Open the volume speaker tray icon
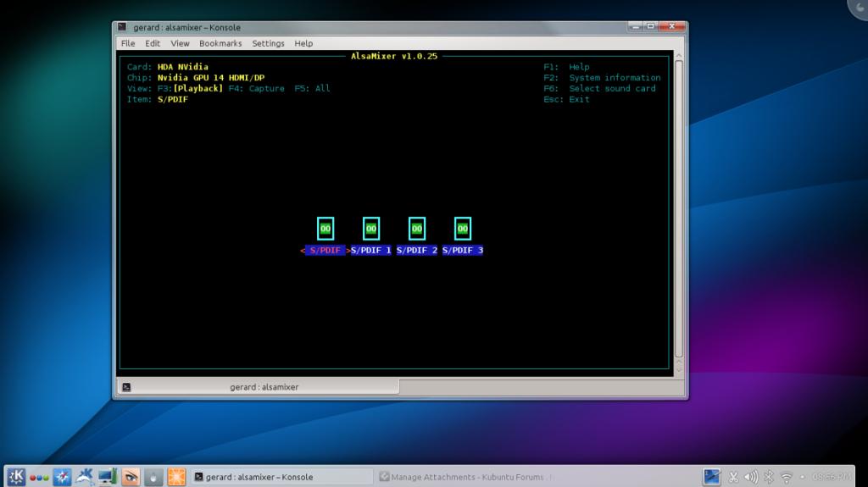This screenshot has width=868, height=487. (x=751, y=477)
